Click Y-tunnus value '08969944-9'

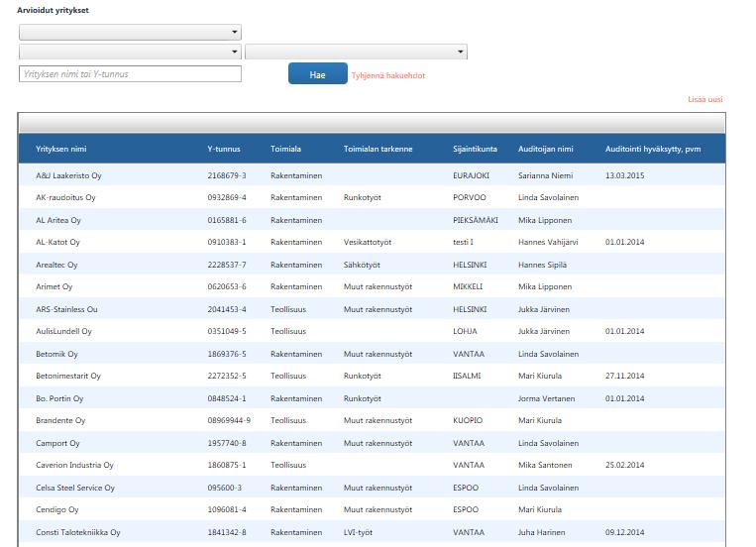click(x=229, y=420)
